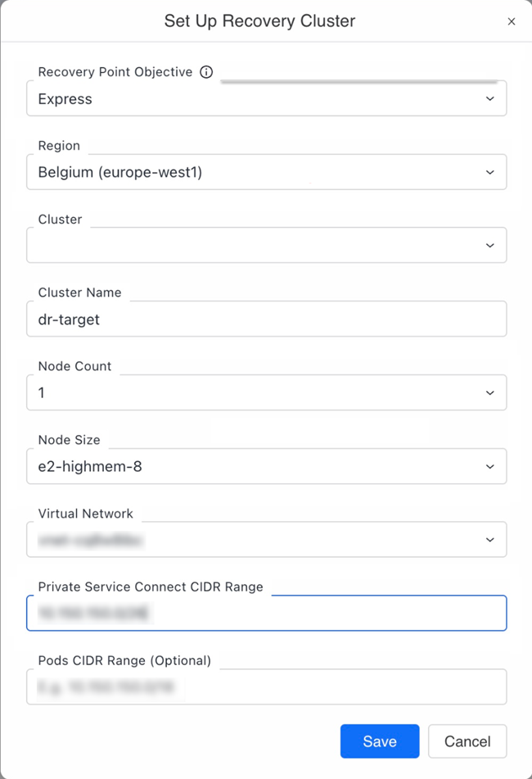Click the chevron arrow in Node Count field
This screenshot has width=532, height=779.
(489, 393)
